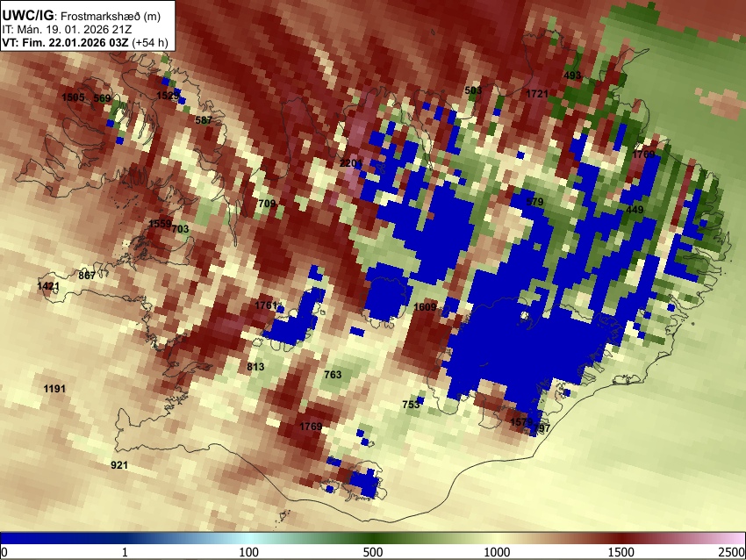Click the map value 867
Image resolution: width=746 pixels, height=560 pixels.
click(x=87, y=275)
